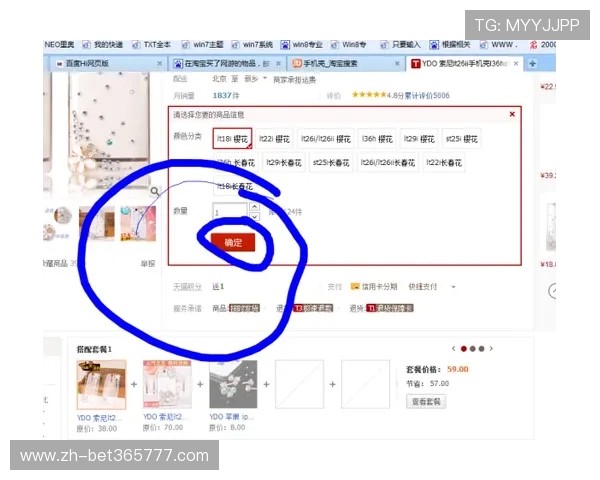The width and height of the screenshot is (600, 480).
Task: Open the 只要输入 bookmark
Action: click(x=401, y=45)
